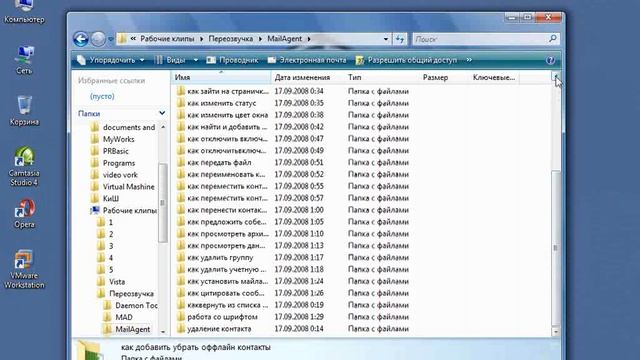
Task: Open the Упорядочить menu
Action: [111, 60]
